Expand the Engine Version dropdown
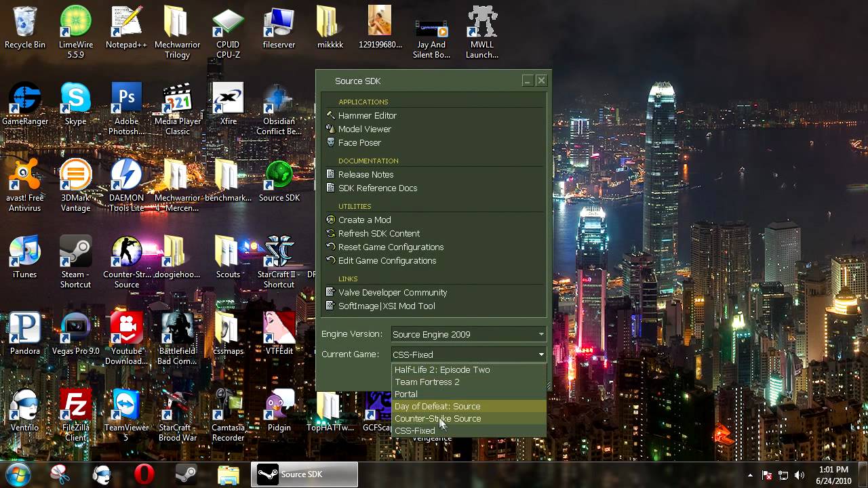Image resolution: width=868 pixels, height=488 pixels. coord(469,334)
